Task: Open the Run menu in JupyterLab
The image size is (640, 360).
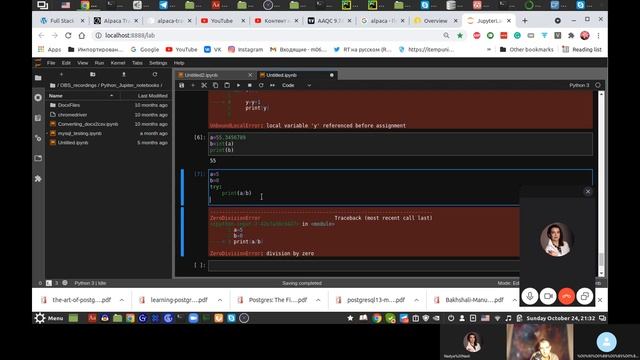Action: click(99, 63)
